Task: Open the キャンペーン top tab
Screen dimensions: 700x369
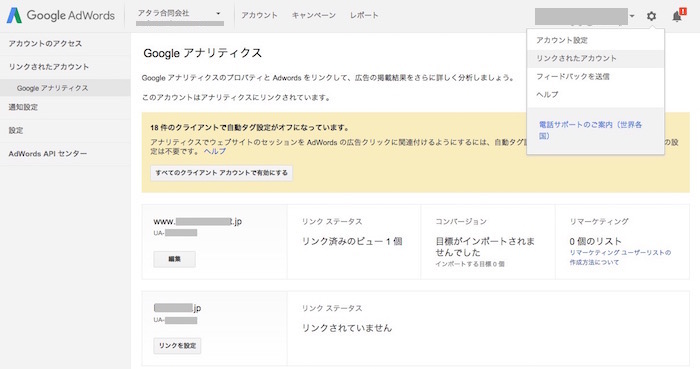Action: (313, 15)
